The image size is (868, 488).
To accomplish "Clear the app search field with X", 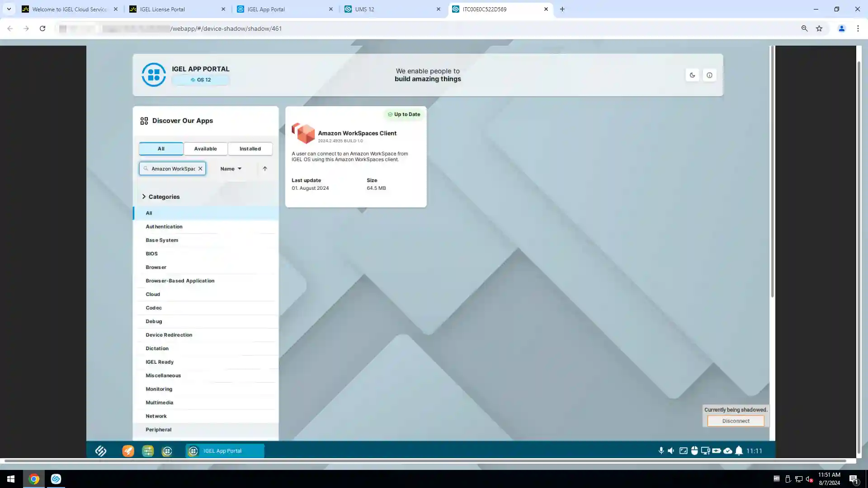I will click(200, 169).
